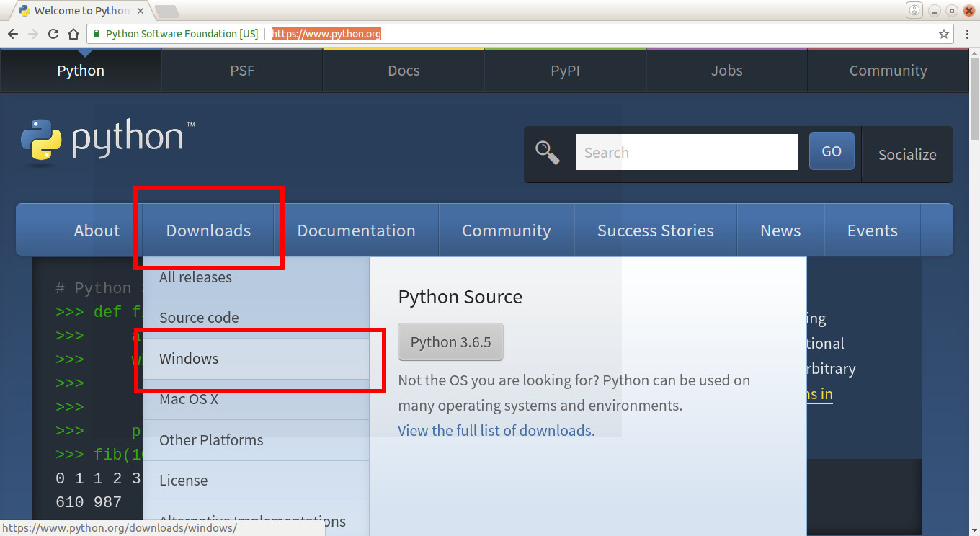Go to the browser home page icon
The width and height of the screenshot is (980, 536).
pos(73,34)
